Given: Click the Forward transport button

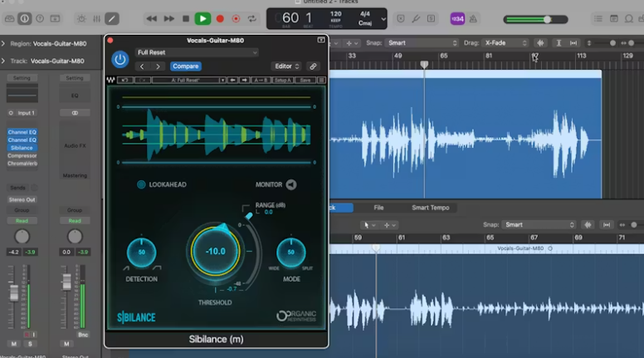Looking at the screenshot, I should coord(168,19).
